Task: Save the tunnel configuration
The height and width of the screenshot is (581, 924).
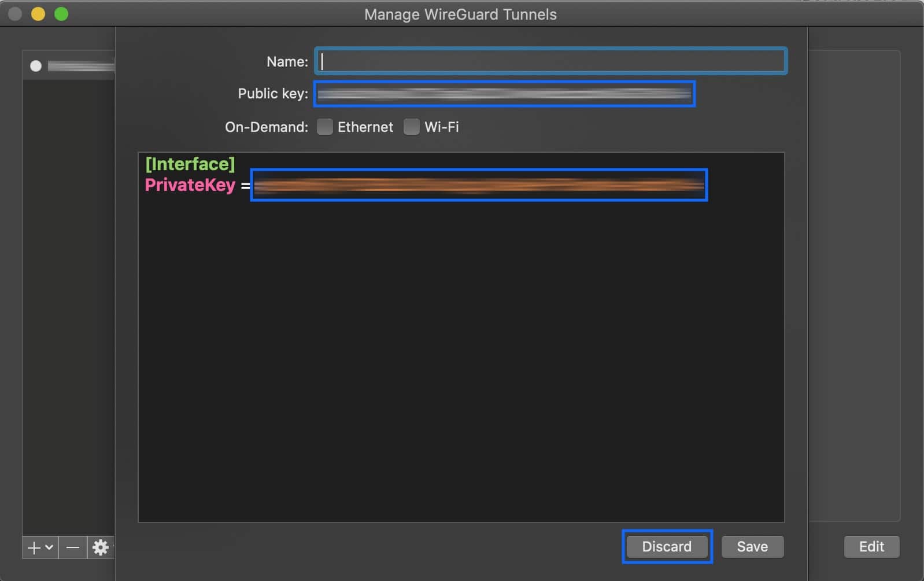Action: 752,546
